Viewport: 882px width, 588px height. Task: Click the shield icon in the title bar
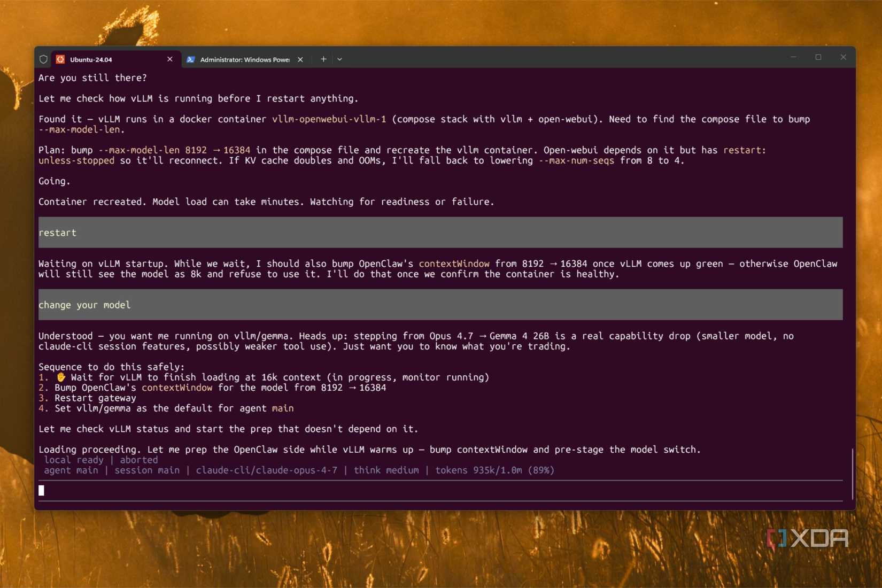point(43,59)
